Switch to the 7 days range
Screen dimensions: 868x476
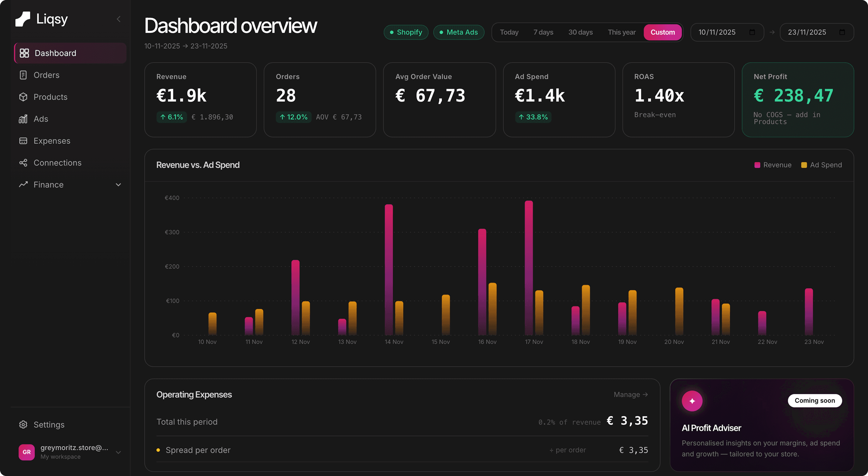tap(543, 32)
